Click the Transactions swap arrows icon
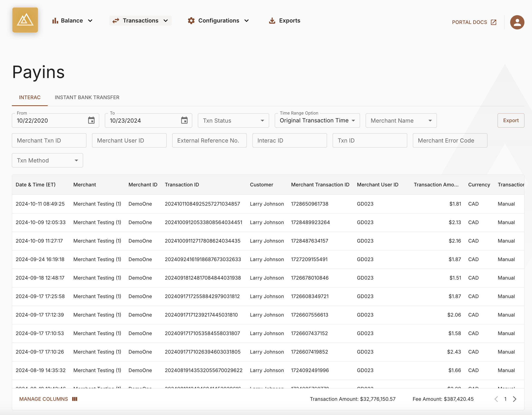Image resolution: width=532 pixels, height=415 pixels. coord(116,21)
